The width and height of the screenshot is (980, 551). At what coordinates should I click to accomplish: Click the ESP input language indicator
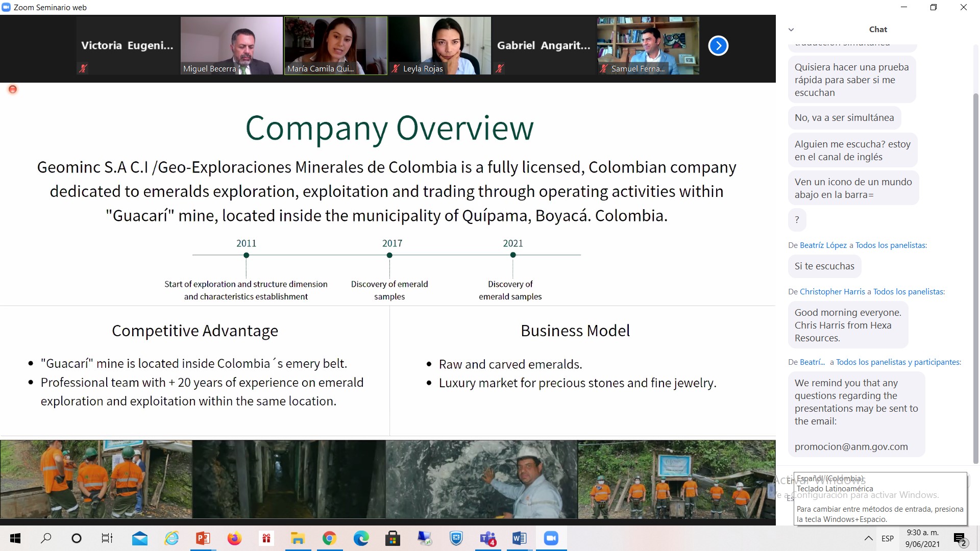(x=888, y=538)
